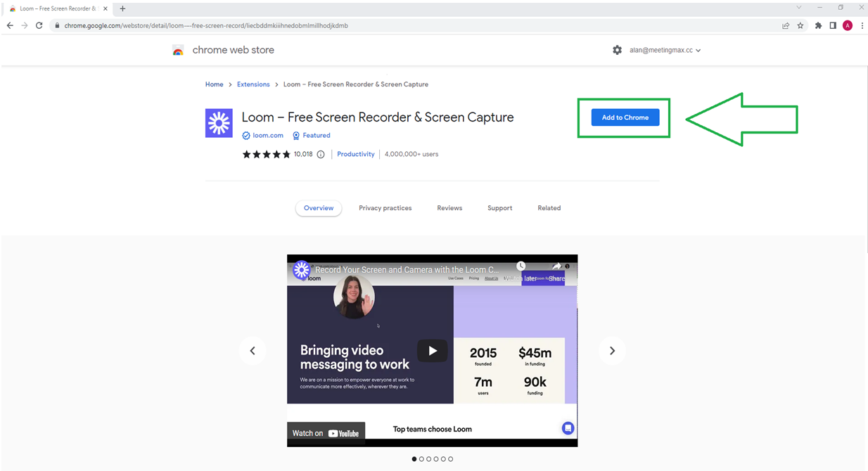Click the 4,000,000+ users text
Image resolution: width=868 pixels, height=471 pixels.
click(x=411, y=154)
